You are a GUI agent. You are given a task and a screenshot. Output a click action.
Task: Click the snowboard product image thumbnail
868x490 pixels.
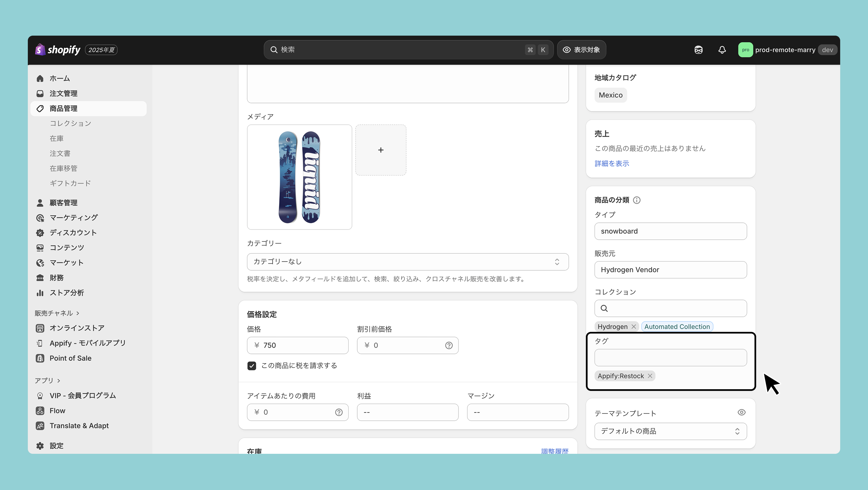click(299, 177)
